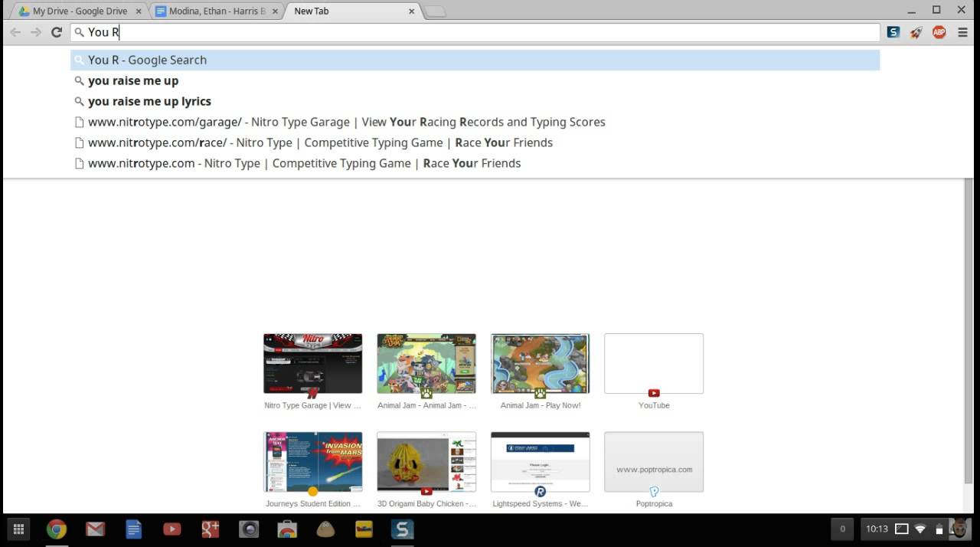
Task: Click the browser forward arrow
Action: [x=36, y=32]
